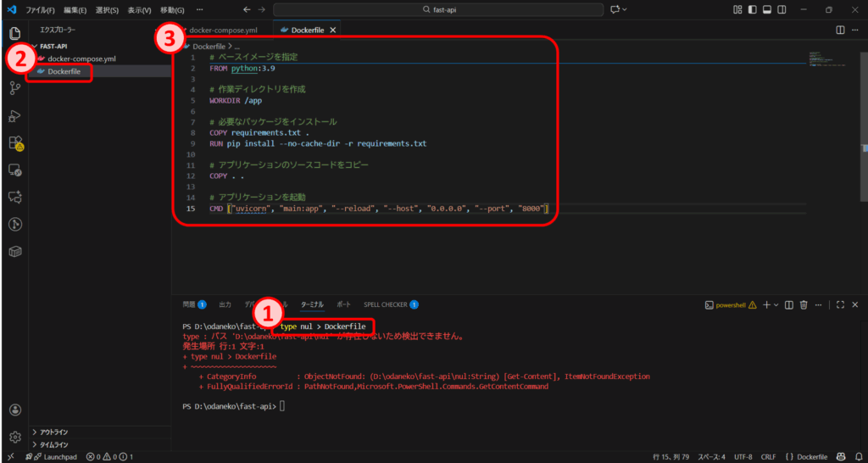Expand the タイムライン section
The width and height of the screenshot is (868, 463).
(x=54, y=443)
